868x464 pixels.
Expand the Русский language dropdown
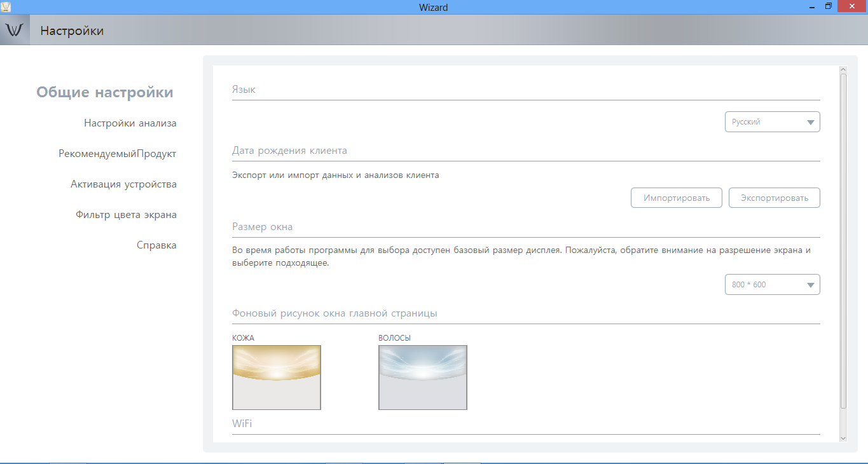[772, 122]
